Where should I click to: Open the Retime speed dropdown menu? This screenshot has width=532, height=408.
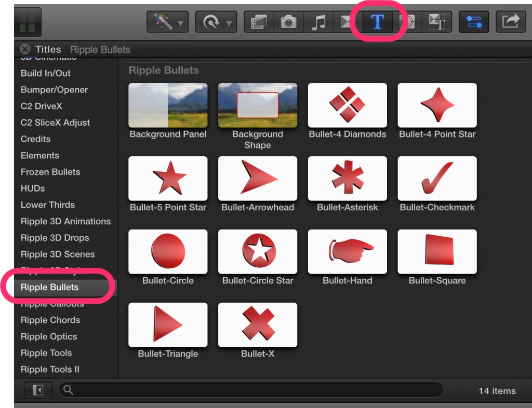(x=216, y=22)
